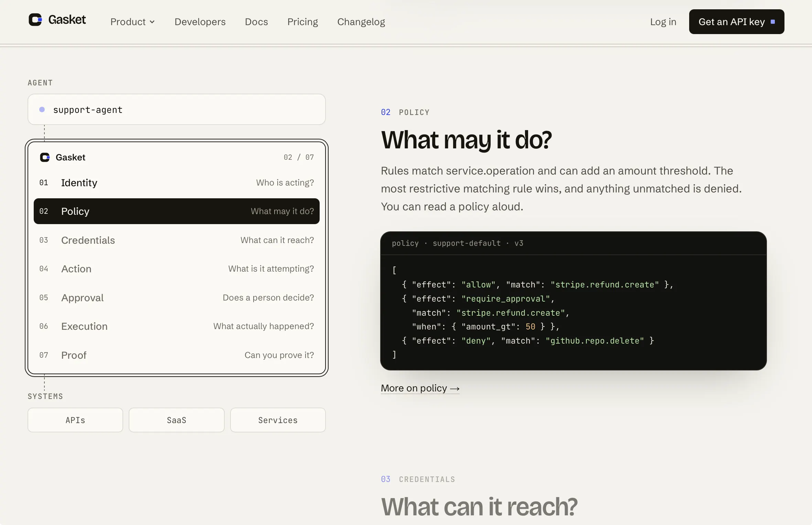Click the "AGENT" label
This screenshot has width=812, height=525.
(40, 83)
